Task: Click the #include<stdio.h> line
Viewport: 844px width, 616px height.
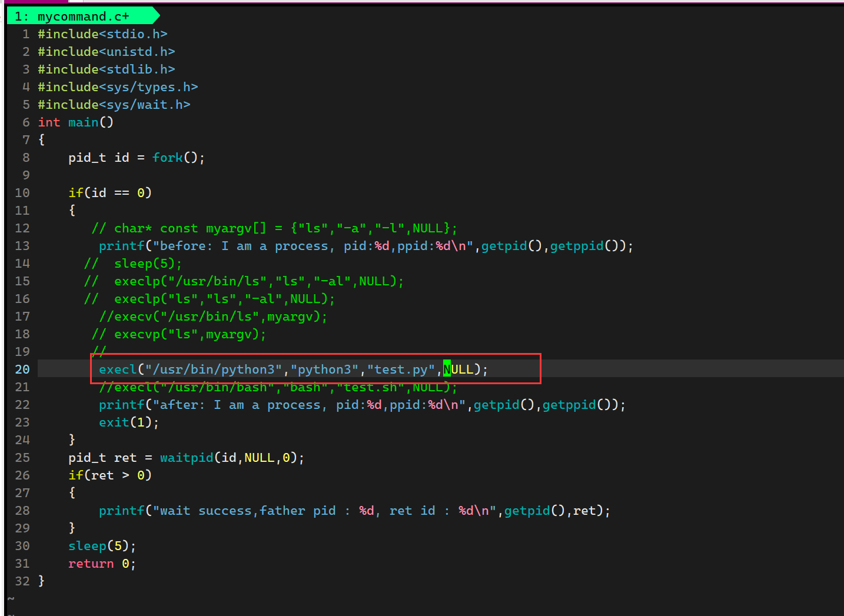Action: 102,34
